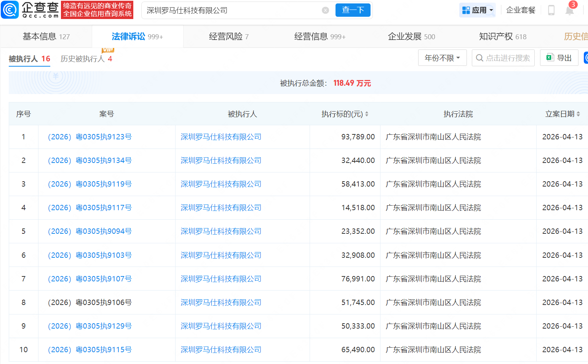Image resolution: width=588 pixels, height=364 pixels.
Task: Open the 知识产权 tab
Action: coord(502,37)
